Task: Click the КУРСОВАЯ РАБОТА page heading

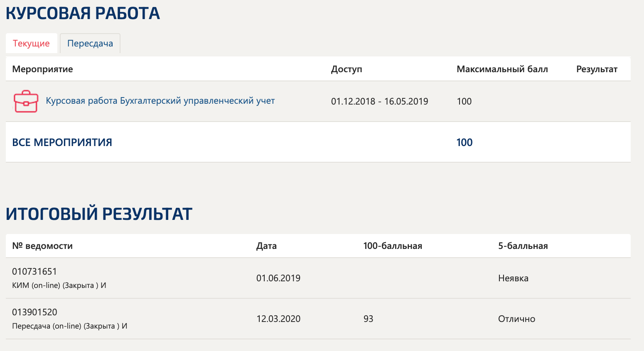Action: pyautogui.click(x=83, y=13)
